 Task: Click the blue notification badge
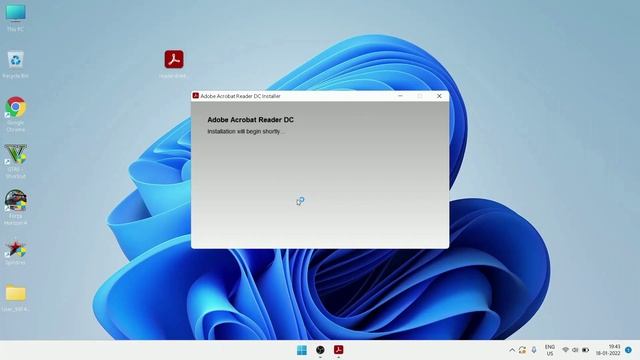click(628, 350)
